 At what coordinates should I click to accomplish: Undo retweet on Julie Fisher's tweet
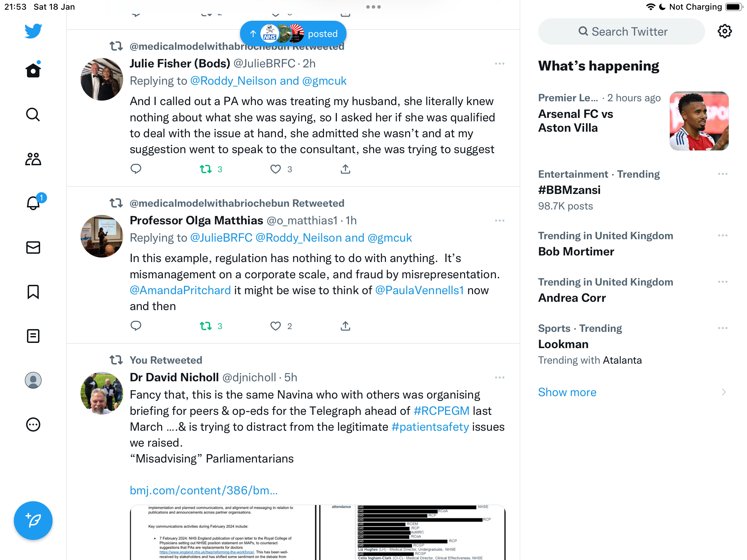click(206, 169)
